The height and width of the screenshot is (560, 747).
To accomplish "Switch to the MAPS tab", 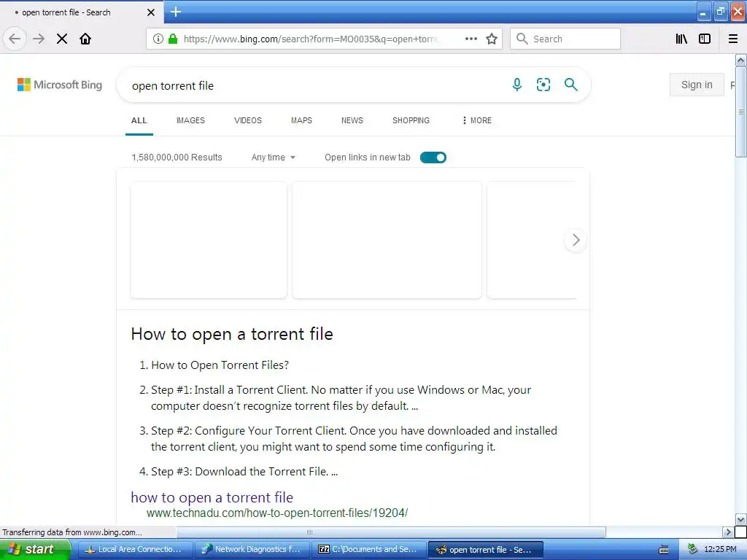I will (301, 120).
